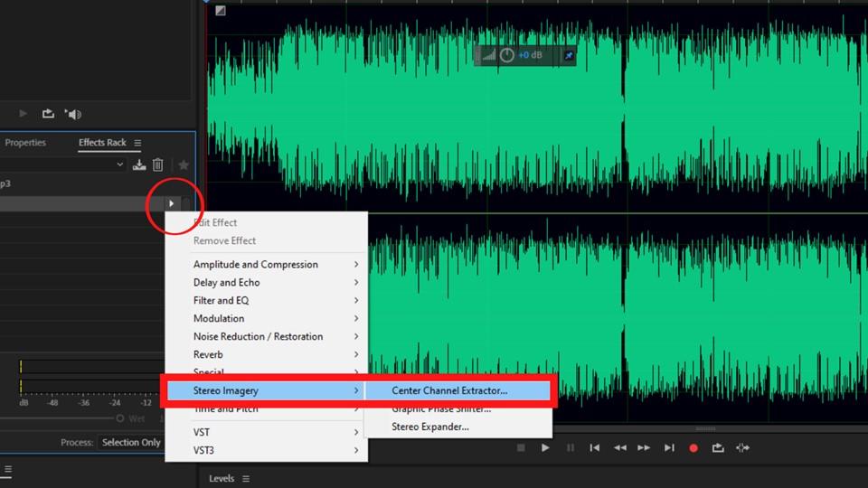Click the preview play icon in files panel
The height and width of the screenshot is (488, 868).
(x=24, y=114)
